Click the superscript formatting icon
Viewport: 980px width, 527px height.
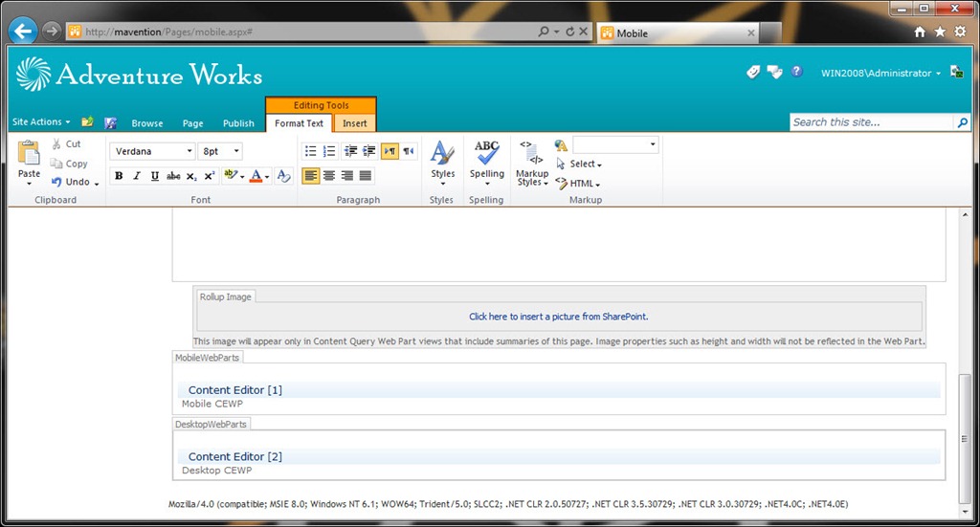[210, 176]
